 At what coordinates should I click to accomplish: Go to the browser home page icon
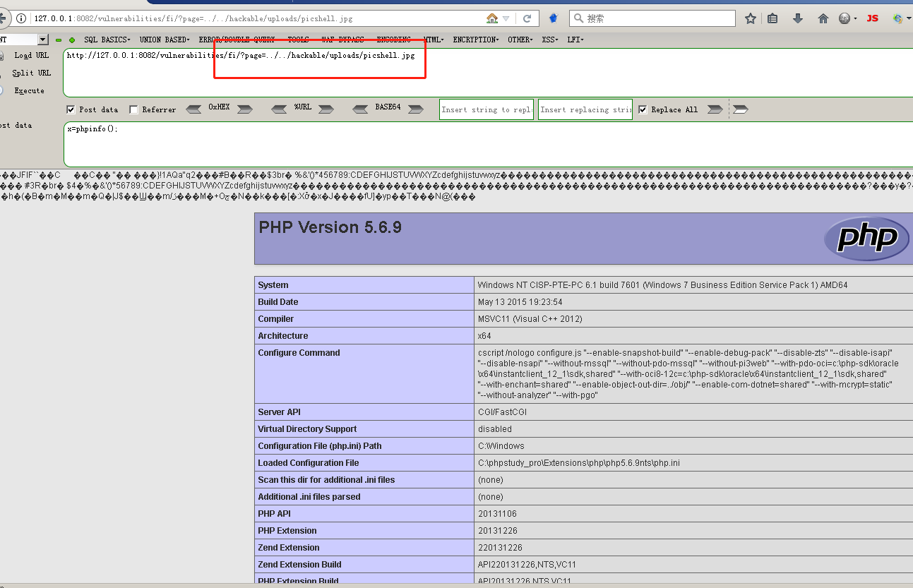[x=823, y=18]
